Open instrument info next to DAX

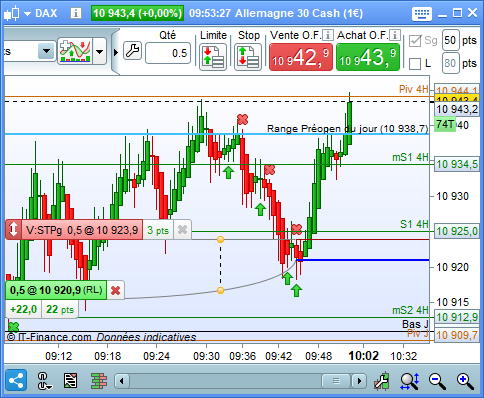[76, 13]
